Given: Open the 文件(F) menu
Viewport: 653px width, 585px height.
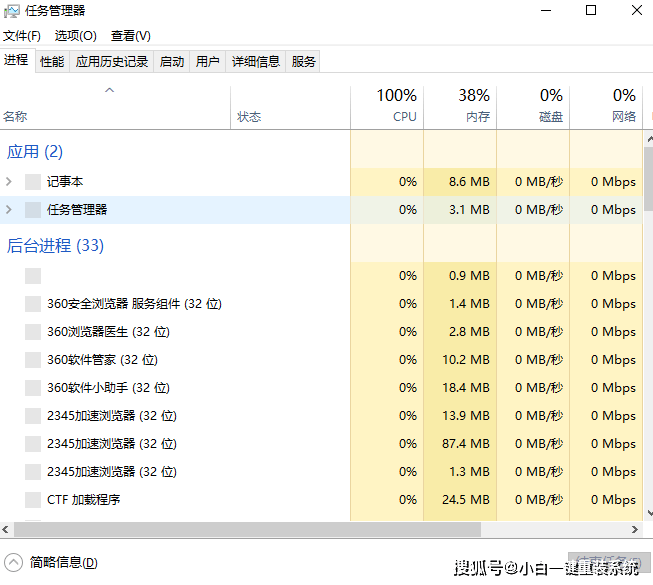Looking at the screenshot, I should (x=22, y=36).
